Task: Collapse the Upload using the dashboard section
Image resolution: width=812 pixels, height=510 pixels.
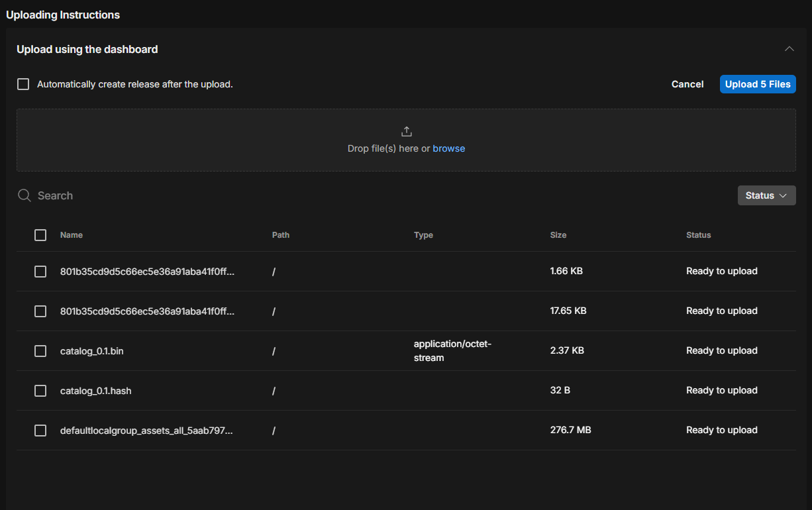Action: click(x=789, y=49)
